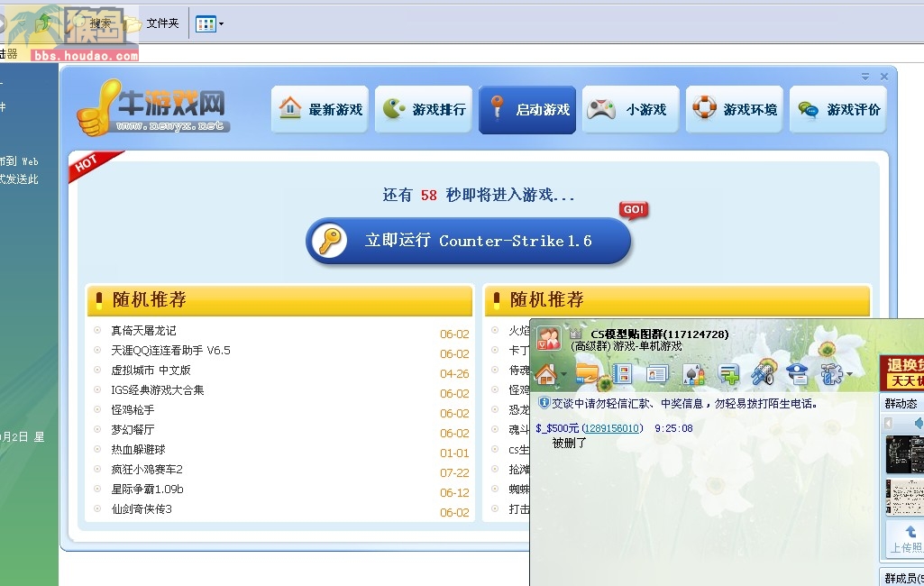Click the microphone voice chat icon
The image size is (924, 586).
coord(763,372)
